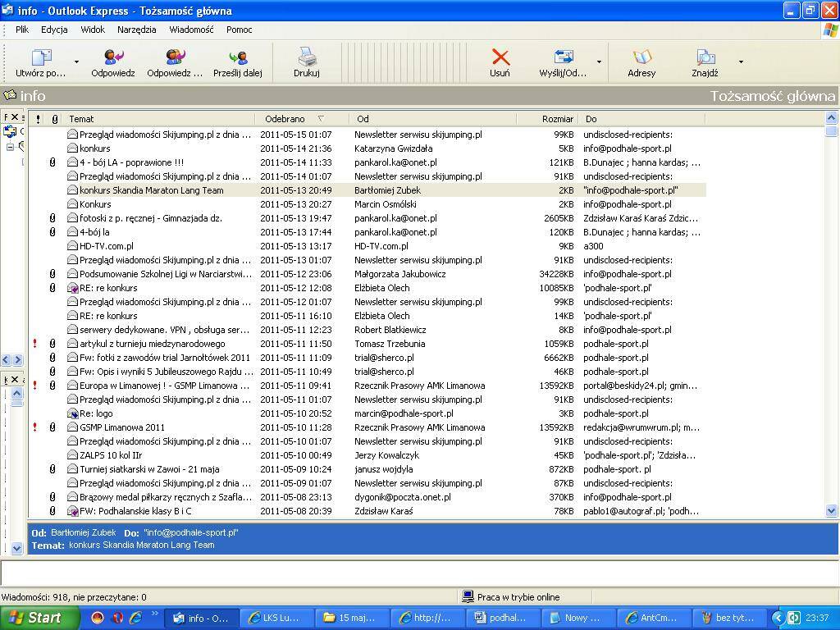Viewport: 840px width, 630px height.
Task: Click envelope icon of 'Brązowy medal piłkarzy ręcznych' row
Action: point(72,496)
